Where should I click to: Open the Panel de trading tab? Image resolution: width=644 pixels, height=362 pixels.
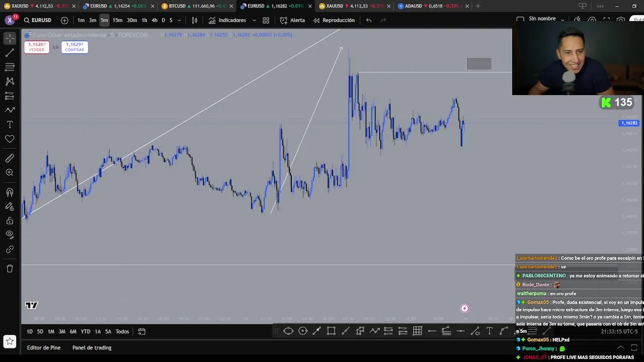click(92, 347)
